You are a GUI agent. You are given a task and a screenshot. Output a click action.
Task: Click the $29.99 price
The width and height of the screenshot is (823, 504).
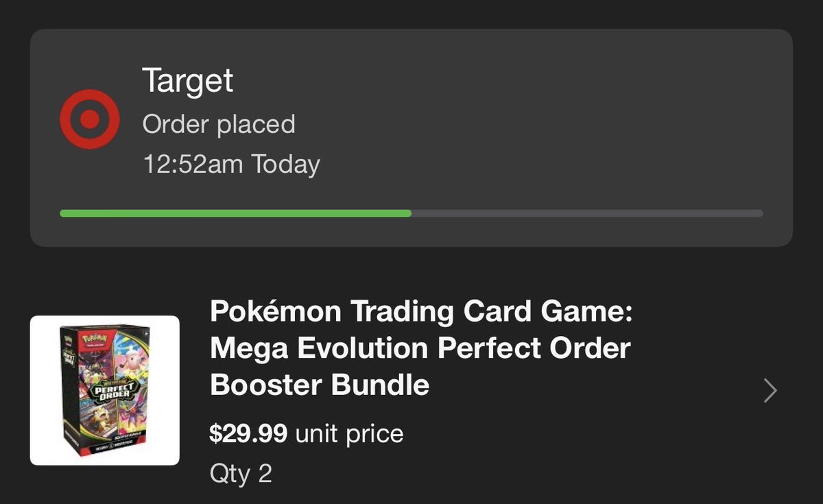(x=250, y=433)
